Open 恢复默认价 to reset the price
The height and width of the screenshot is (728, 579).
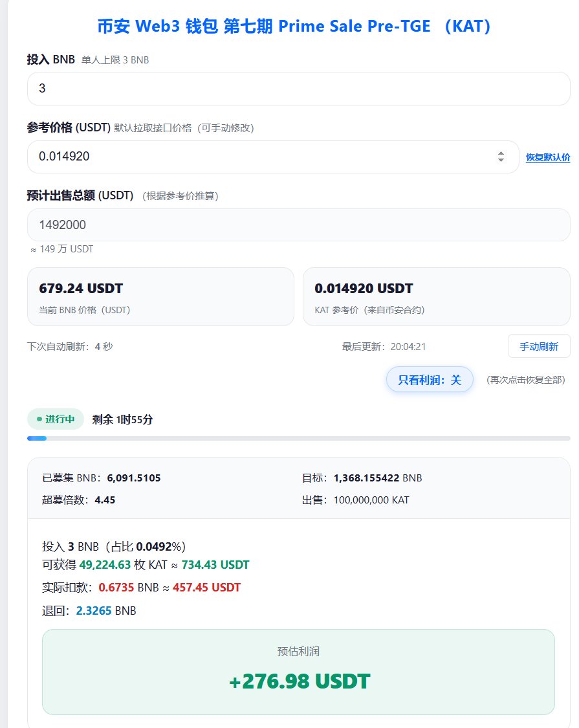[x=549, y=157]
